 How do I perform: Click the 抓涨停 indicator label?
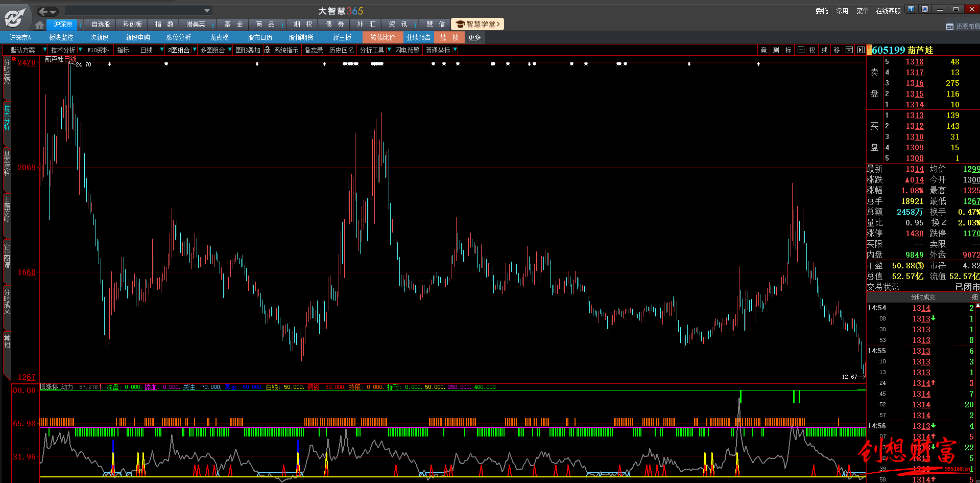[49, 387]
